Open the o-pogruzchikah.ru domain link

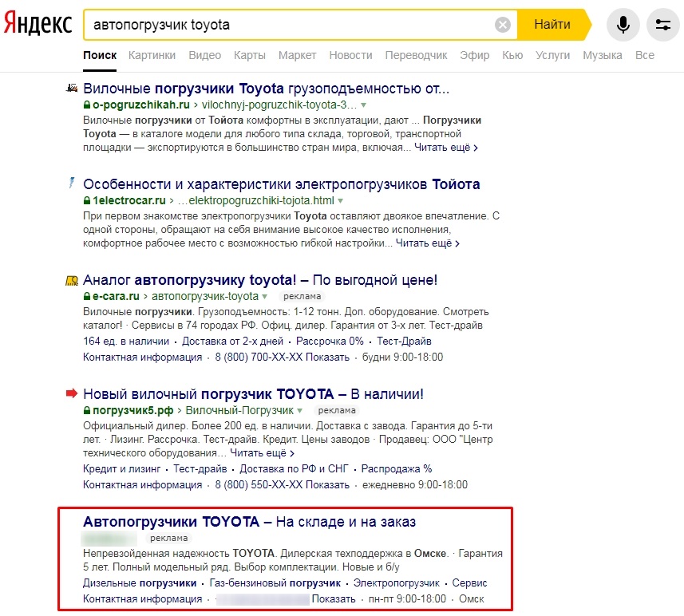141,105
